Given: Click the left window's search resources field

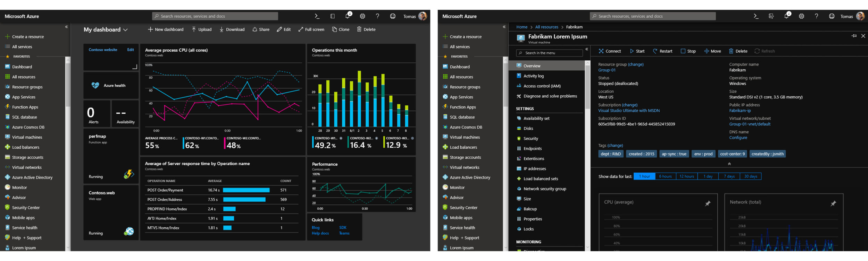Looking at the screenshot, I should click(215, 16).
